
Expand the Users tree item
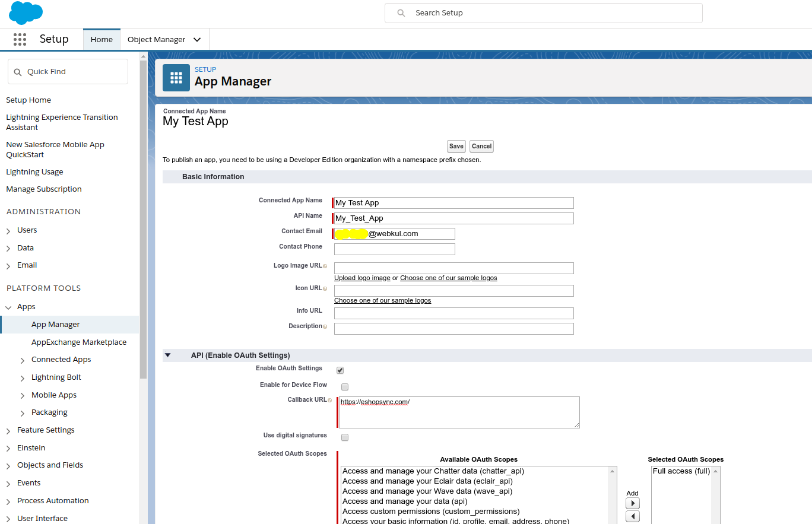coord(8,231)
